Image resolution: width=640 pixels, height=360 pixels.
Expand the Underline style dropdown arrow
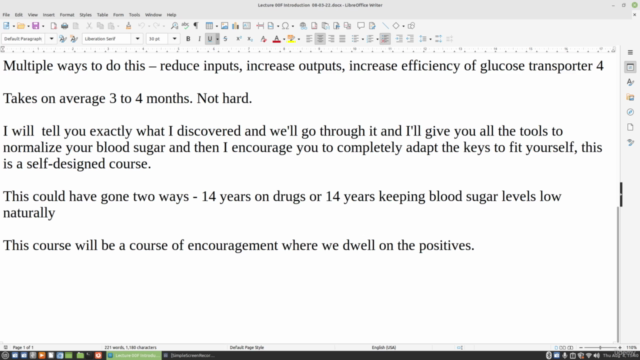pos(217,39)
